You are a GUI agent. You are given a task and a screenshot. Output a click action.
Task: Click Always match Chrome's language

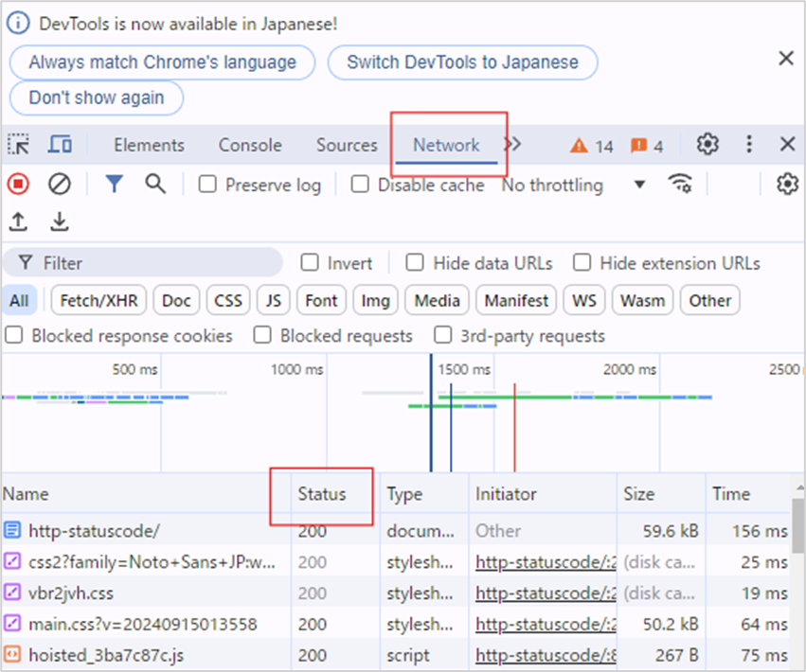pyautogui.click(x=163, y=62)
